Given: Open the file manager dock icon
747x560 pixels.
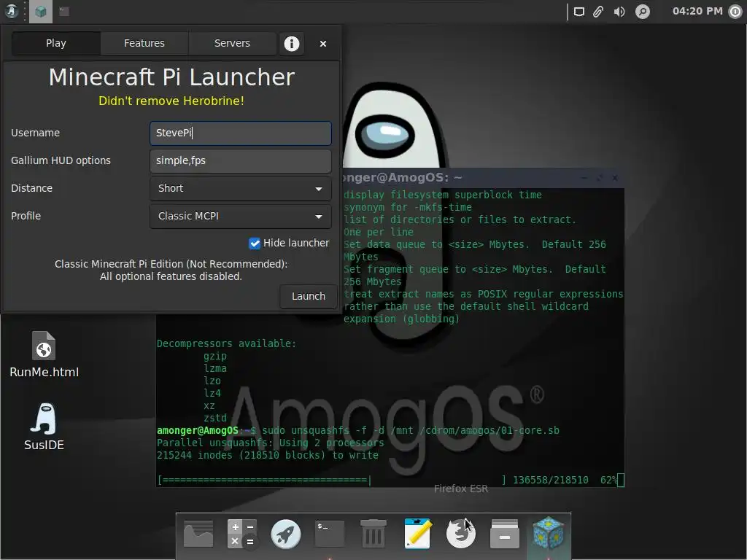Looking at the screenshot, I should pyautogui.click(x=198, y=533).
